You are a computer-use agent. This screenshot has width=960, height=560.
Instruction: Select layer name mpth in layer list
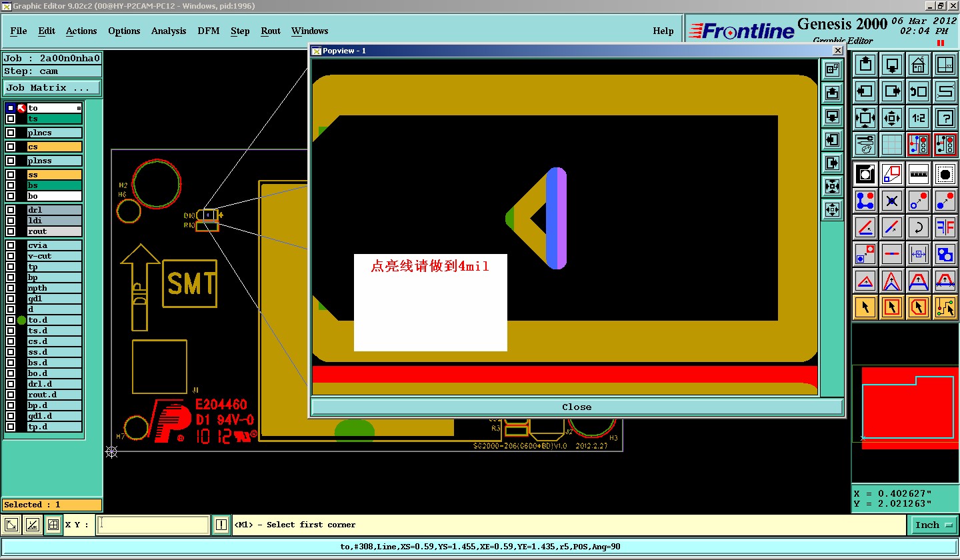55,288
